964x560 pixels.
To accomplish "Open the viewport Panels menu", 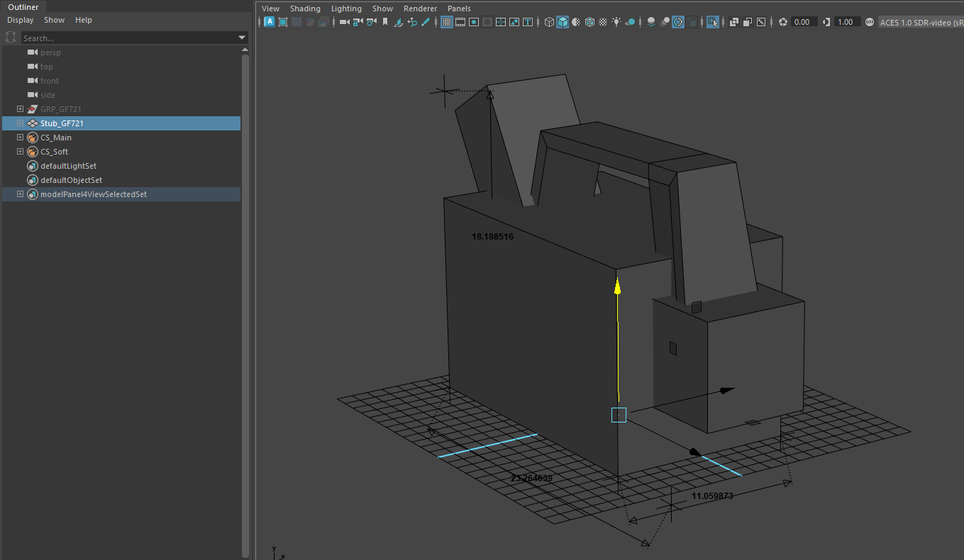I will coord(459,9).
